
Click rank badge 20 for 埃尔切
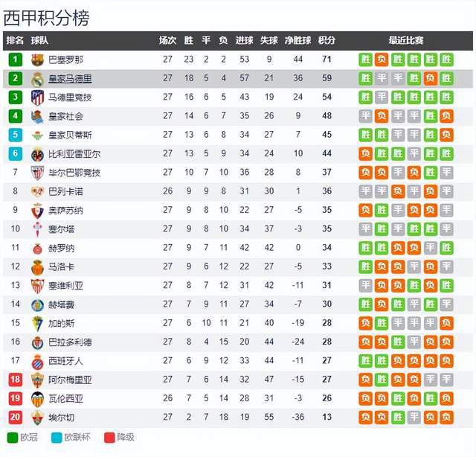15,416
